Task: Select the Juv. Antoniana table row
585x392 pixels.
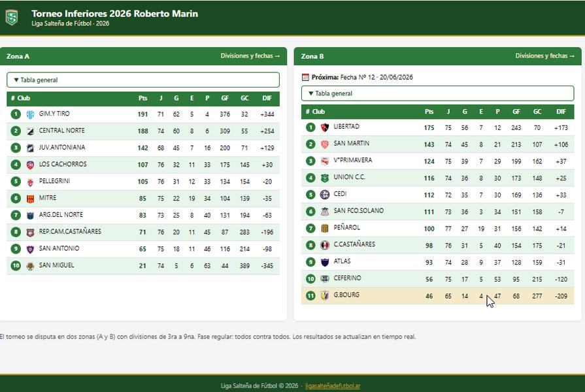Action: (143, 148)
